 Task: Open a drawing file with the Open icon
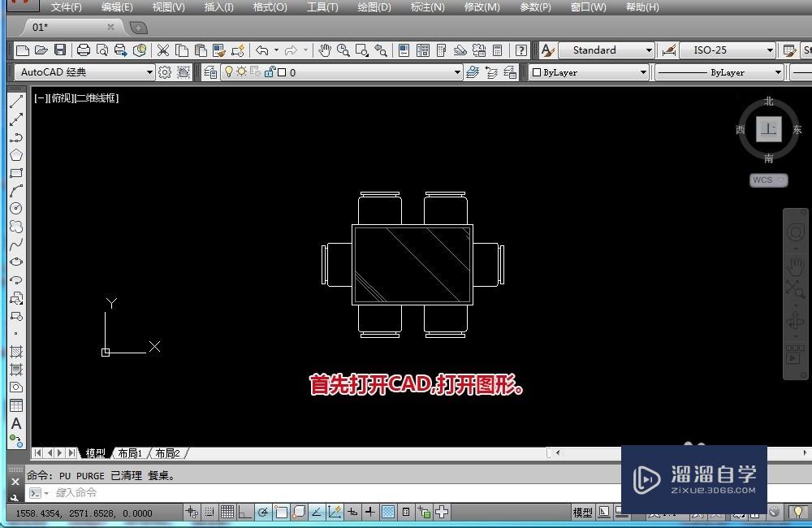[x=41, y=50]
